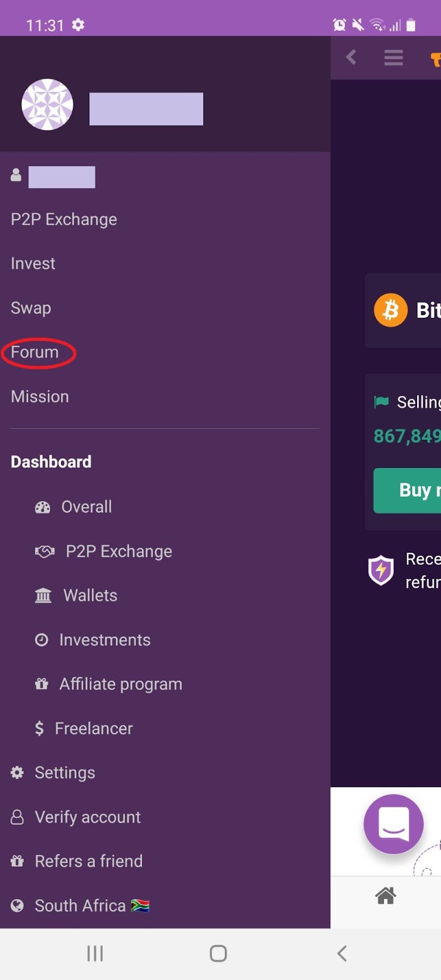Viewport: 441px width, 980px height.
Task: Tap the user avatar profile picture
Action: click(47, 105)
